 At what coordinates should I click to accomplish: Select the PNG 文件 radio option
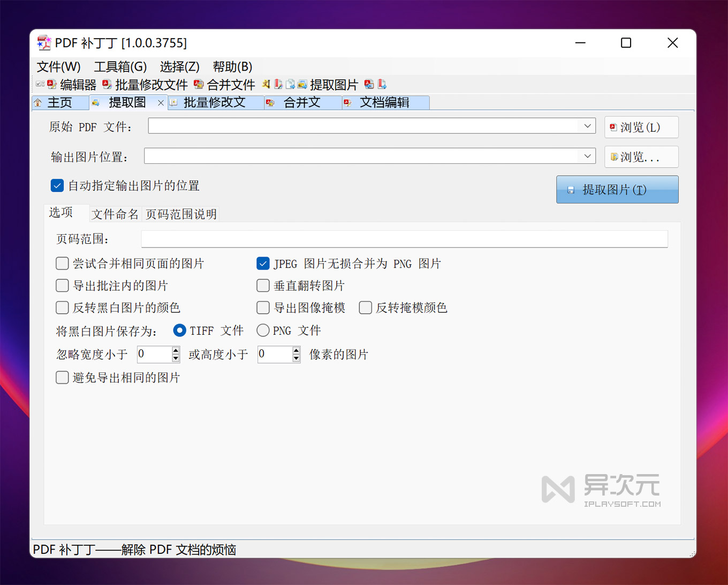[263, 331]
